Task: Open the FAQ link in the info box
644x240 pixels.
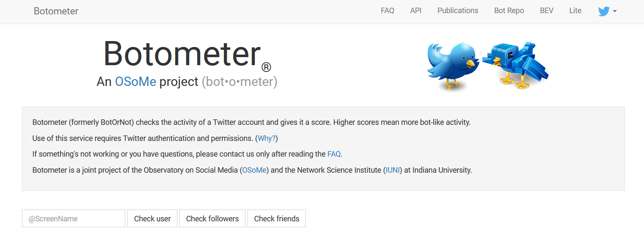Action: pos(334,154)
